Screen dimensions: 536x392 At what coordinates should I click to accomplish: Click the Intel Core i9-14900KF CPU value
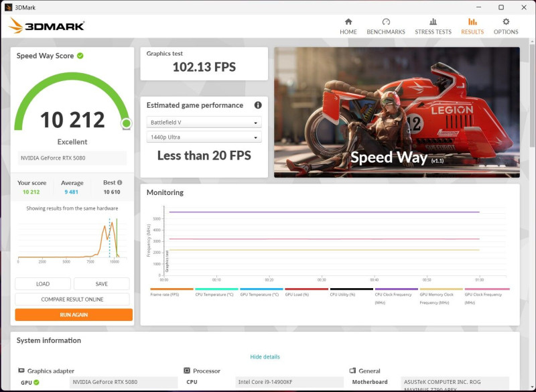click(x=289, y=382)
